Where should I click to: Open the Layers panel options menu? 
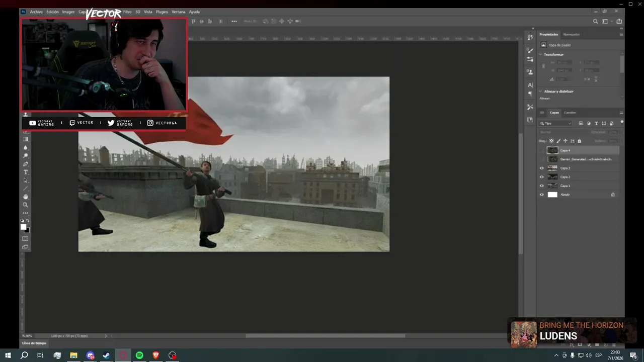(621, 113)
